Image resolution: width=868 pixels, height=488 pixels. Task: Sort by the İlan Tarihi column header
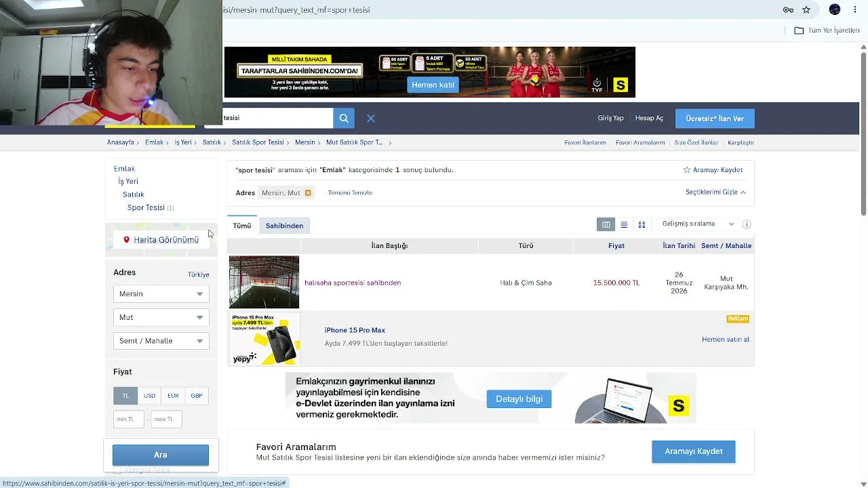point(679,245)
